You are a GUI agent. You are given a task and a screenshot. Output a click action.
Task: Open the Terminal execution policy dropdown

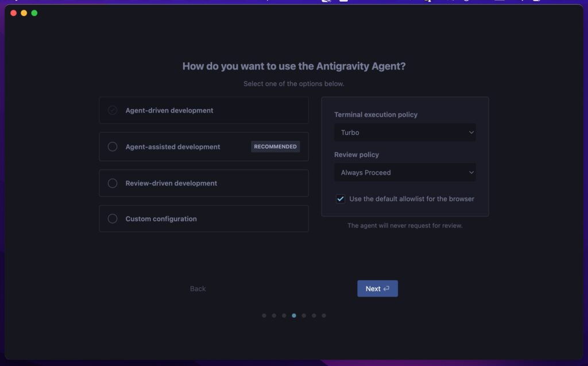point(405,132)
